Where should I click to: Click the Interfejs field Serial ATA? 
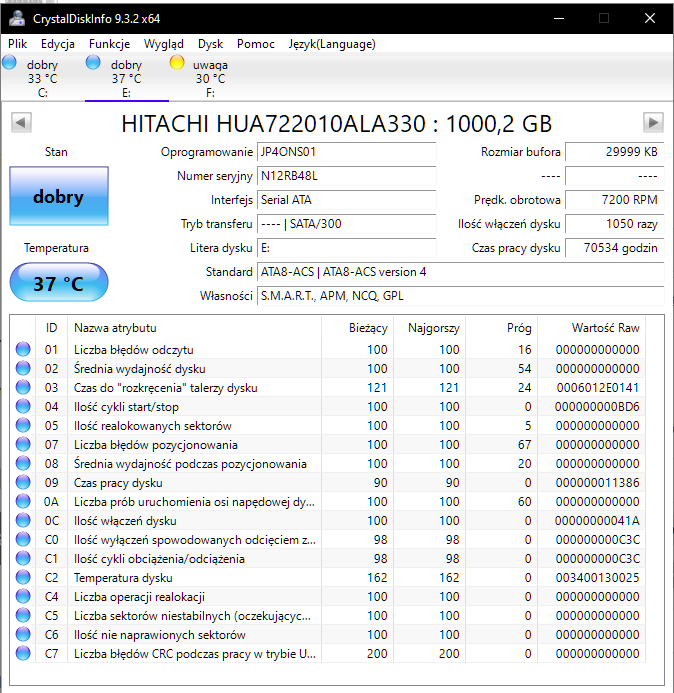pos(347,200)
